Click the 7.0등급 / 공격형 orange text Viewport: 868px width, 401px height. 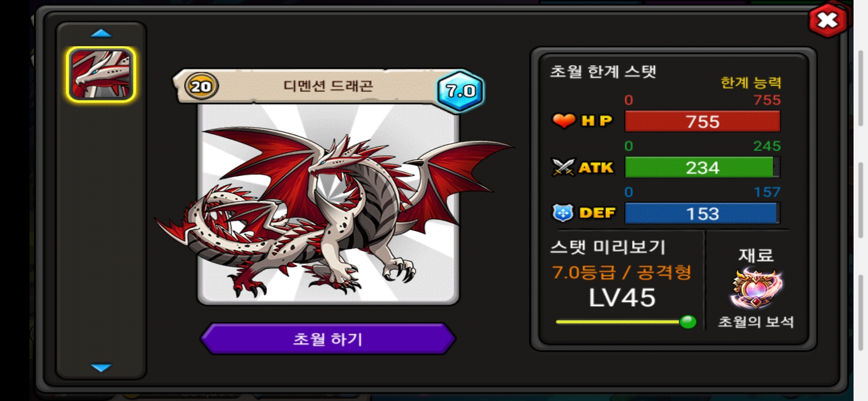pyautogui.click(x=622, y=272)
